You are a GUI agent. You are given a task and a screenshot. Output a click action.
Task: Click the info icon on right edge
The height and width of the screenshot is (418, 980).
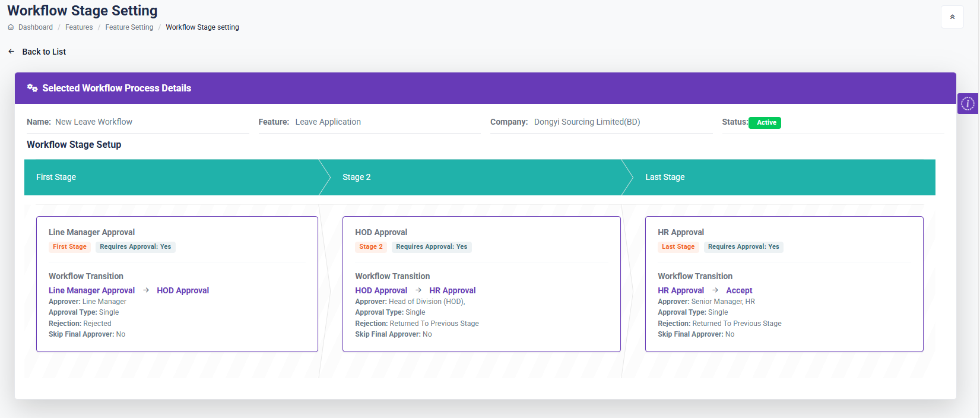pyautogui.click(x=968, y=104)
